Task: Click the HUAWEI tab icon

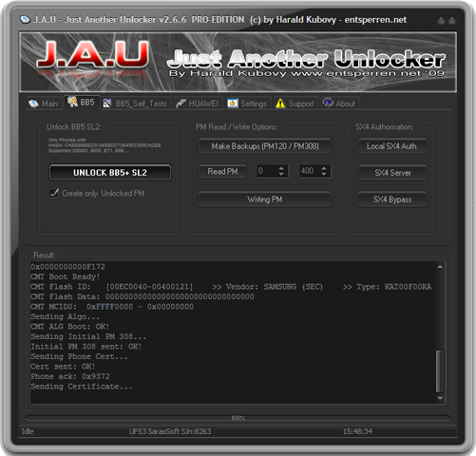Action: 181,104
